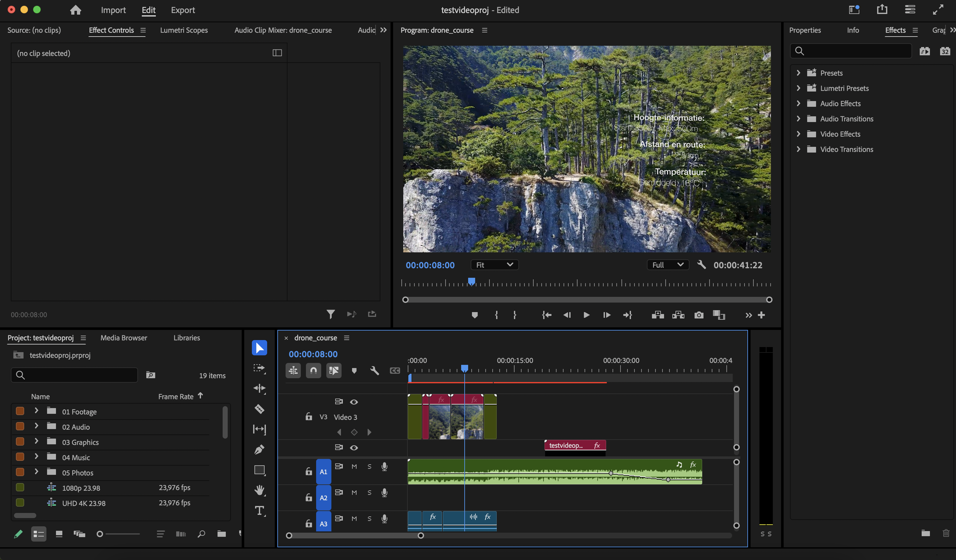Open Timeline display settings wrench
This screenshot has width=956, height=560.
[374, 371]
